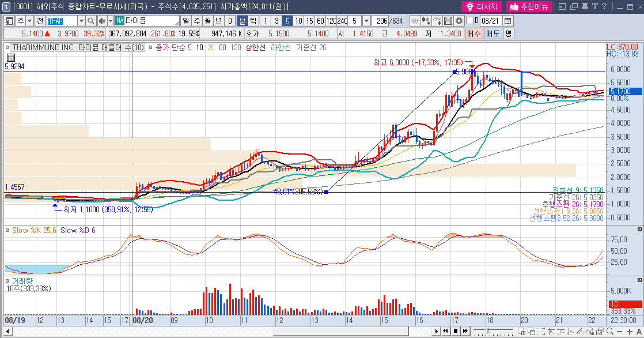Open the interval value dropdown arrow
Viewport: 644px width, 338px height.
pyautogui.click(x=366, y=21)
